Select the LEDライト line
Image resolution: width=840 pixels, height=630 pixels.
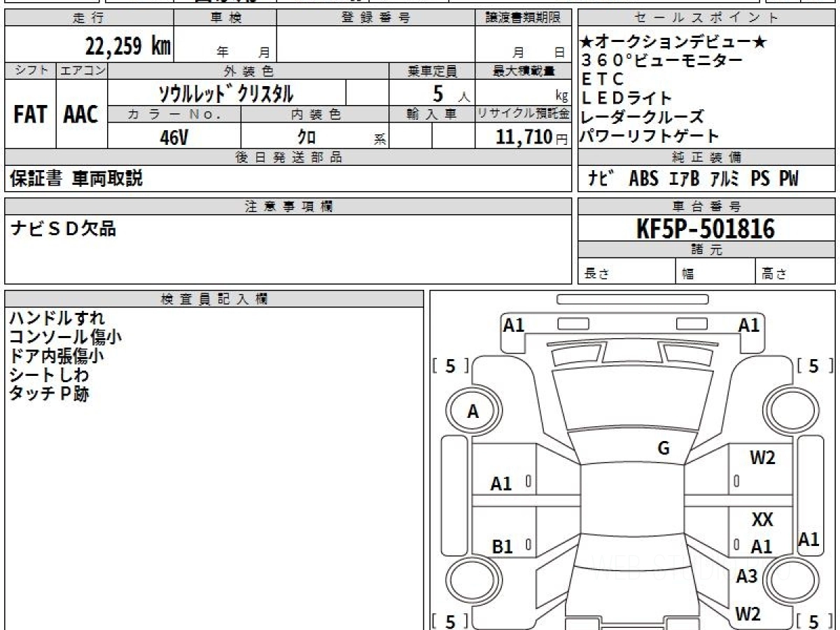tap(626, 98)
